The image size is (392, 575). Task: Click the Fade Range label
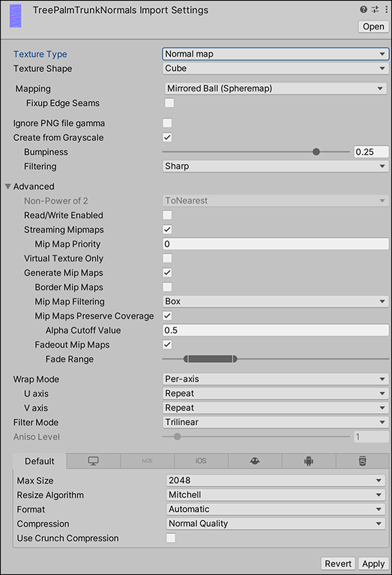point(70,359)
